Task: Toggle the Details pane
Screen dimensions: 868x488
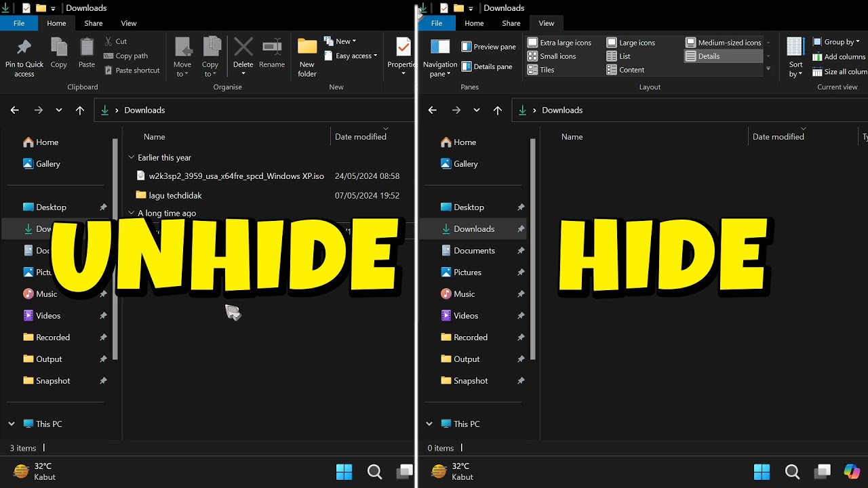Action: pyautogui.click(x=487, y=66)
